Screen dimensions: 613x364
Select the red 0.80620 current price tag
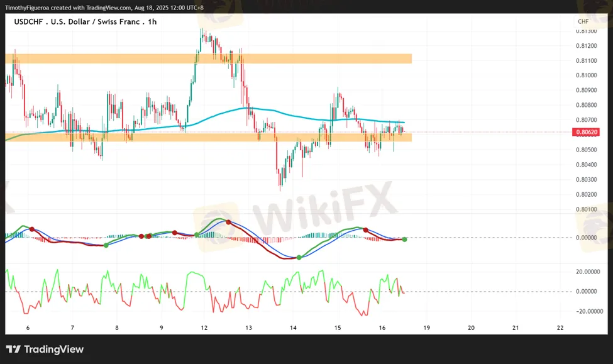pyautogui.click(x=584, y=132)
